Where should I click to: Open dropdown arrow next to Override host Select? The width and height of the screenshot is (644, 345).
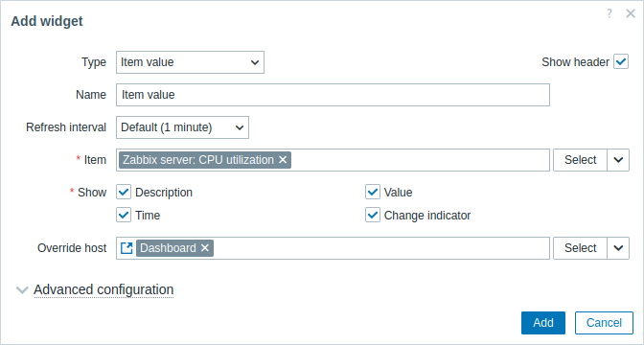point(618,248)
